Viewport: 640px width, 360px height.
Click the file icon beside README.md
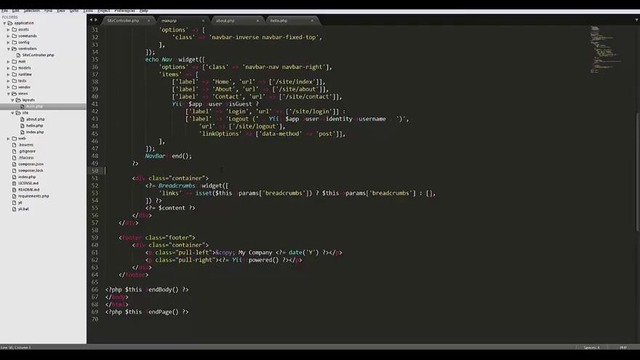14,189
